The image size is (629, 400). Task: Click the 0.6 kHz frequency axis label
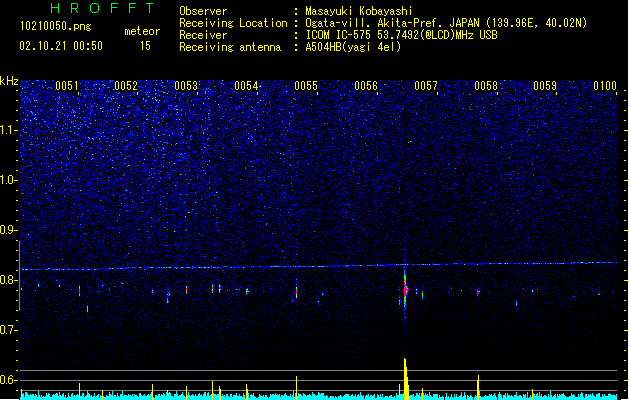click(9, 380)
